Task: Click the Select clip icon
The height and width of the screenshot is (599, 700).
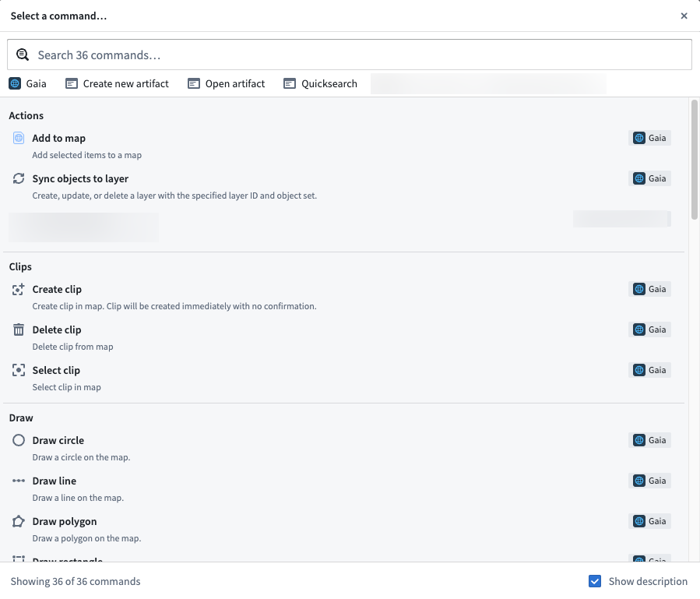Action: (x=19, y=370)
